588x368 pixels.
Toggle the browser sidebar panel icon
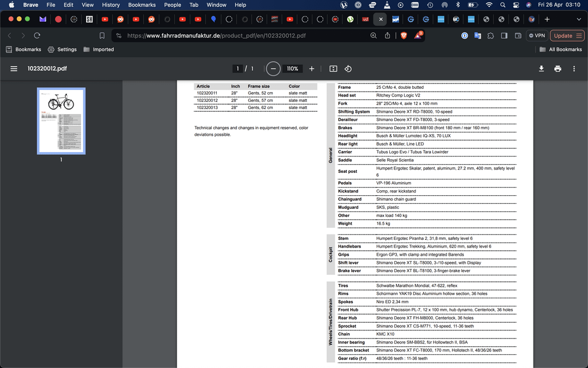tap(504, 35)
